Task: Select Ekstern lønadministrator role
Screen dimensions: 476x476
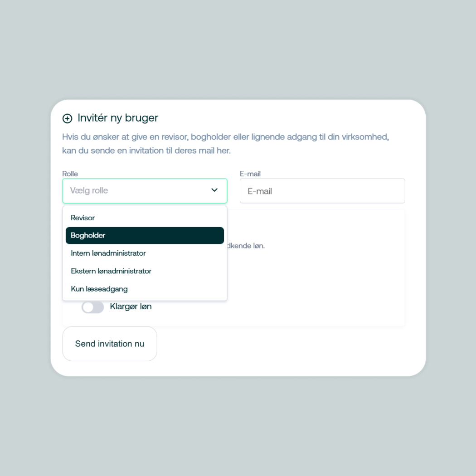Action: 111,271
